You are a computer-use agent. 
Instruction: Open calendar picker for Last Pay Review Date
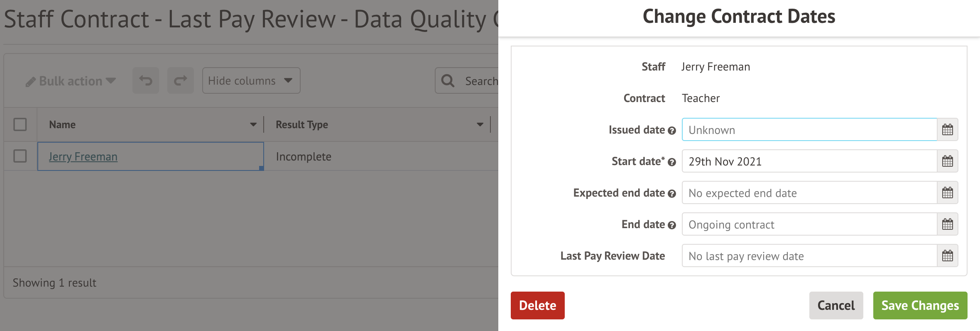(x=947, y=256)
